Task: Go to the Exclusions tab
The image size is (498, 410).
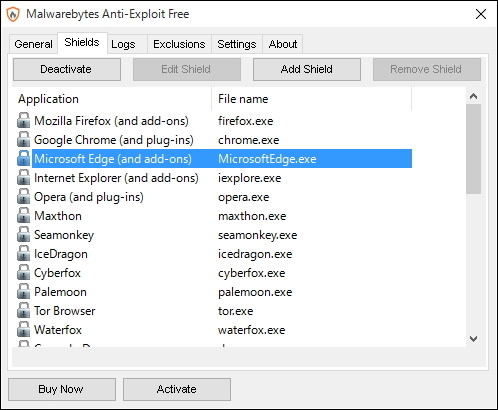Action: pos(179,44)
